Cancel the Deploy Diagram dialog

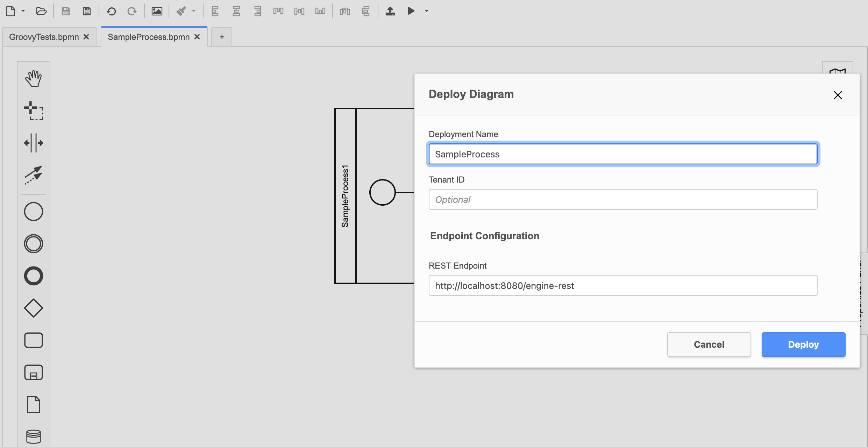[x=709, y=345]
